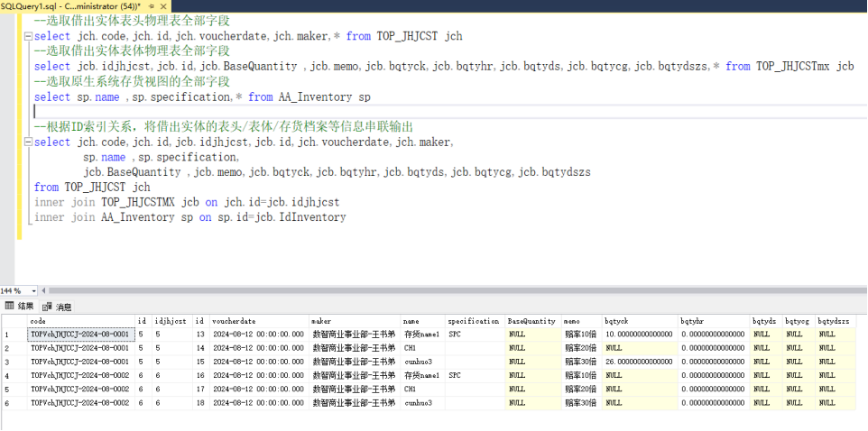Screen dimensions: 868x431
Task: Click the bqtyds column header
Action: (x=766, y=321)
